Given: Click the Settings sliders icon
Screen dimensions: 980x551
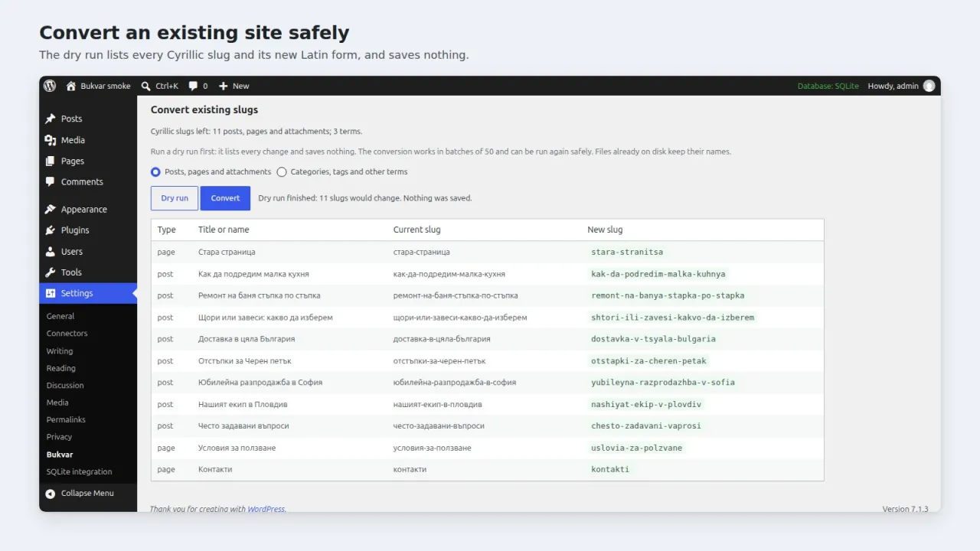Looking at the screenshot, I should 51,293.
